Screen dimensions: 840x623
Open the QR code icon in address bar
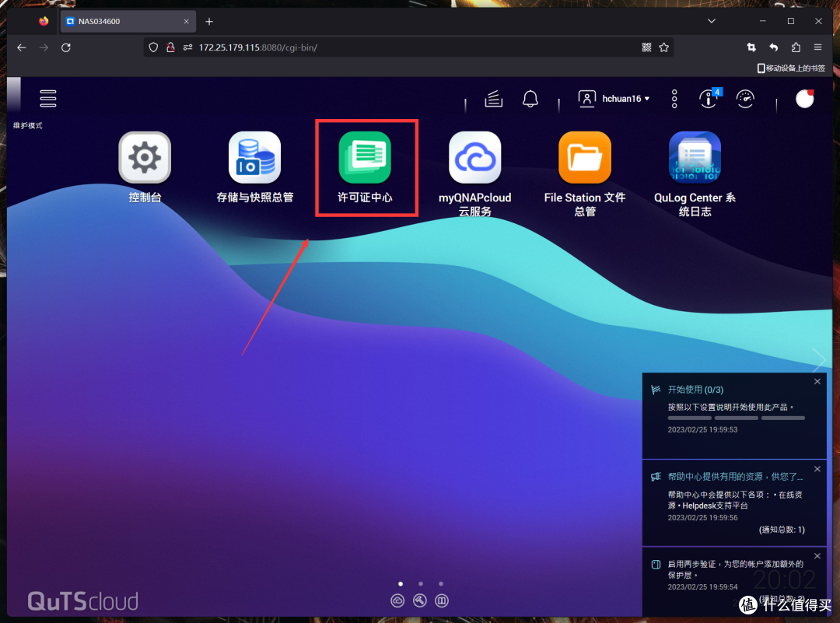tap(646, 47)
